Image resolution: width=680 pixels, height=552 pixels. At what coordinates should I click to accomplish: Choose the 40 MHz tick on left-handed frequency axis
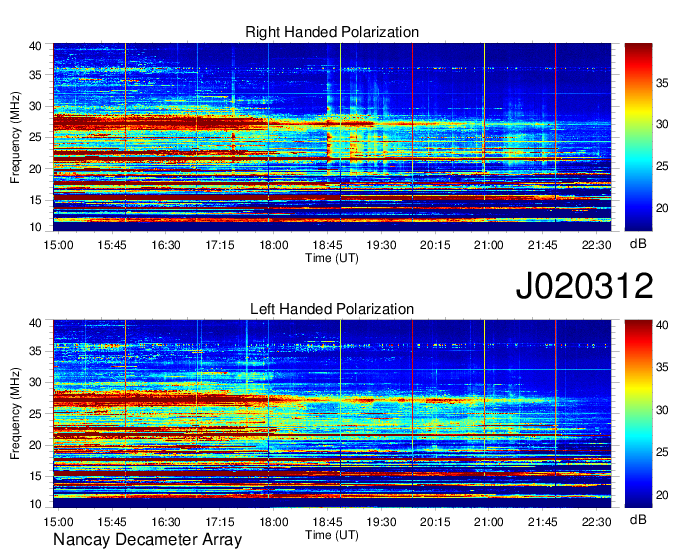pyautogui.click(x=35, y=323)
